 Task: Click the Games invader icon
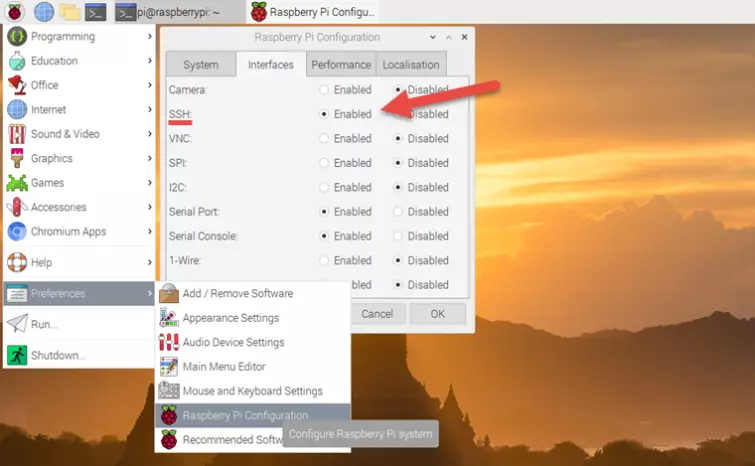click(17, 183)
